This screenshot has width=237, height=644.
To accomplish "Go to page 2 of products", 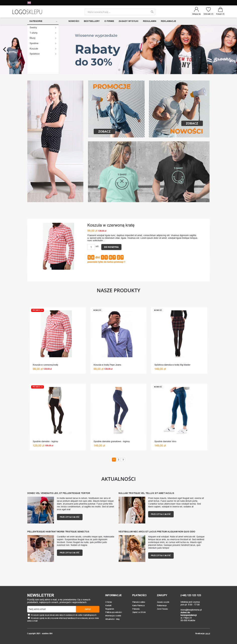I will (x=118, y=460).
